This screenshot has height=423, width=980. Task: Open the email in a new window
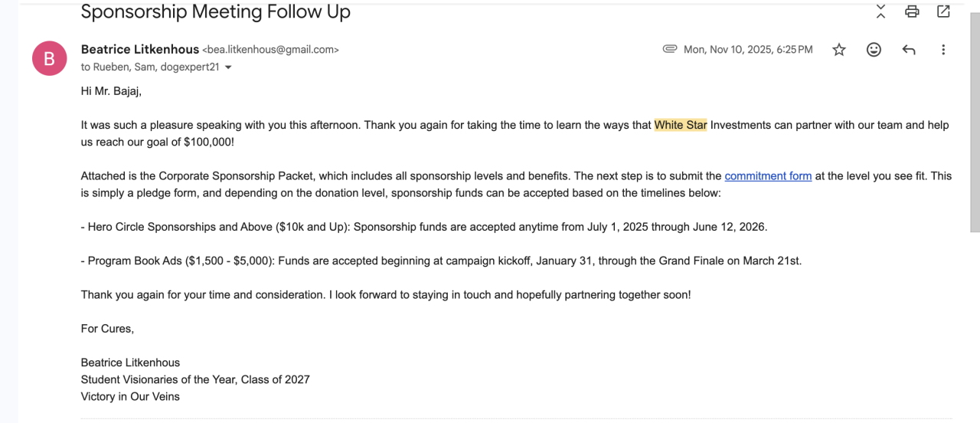943,11
